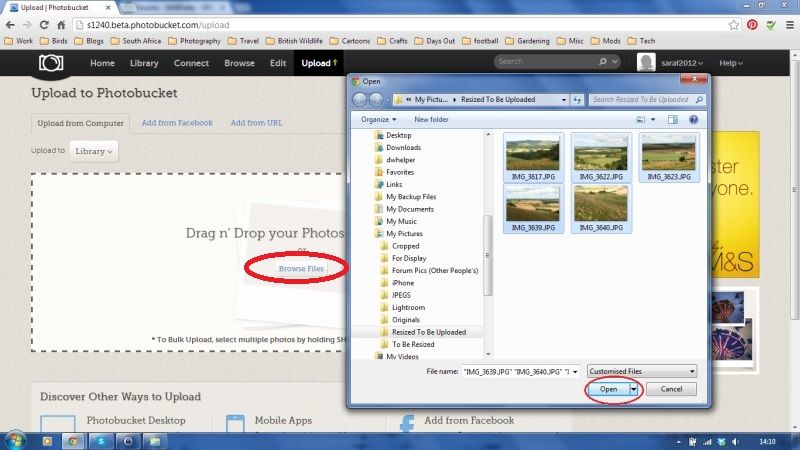Click the Open dialog back button
The width and height of the screenshot is (800, 450).
click(359, 99)
